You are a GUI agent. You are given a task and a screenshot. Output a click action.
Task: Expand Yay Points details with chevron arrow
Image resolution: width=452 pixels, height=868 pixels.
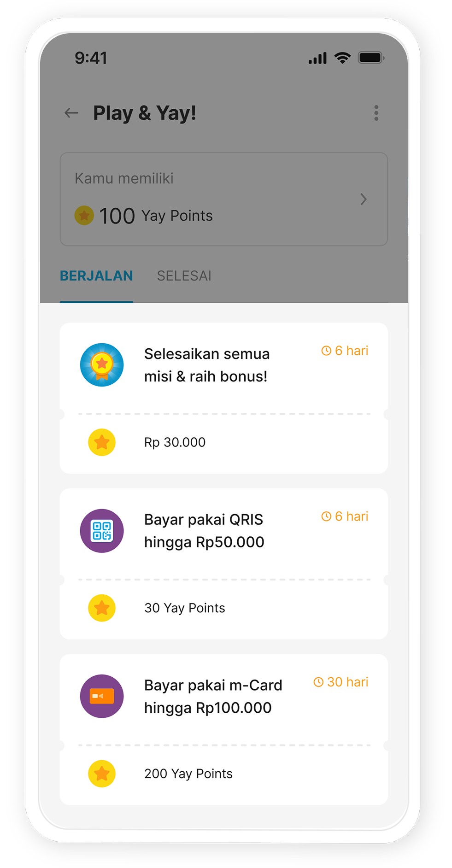click(x=364, y=199)
